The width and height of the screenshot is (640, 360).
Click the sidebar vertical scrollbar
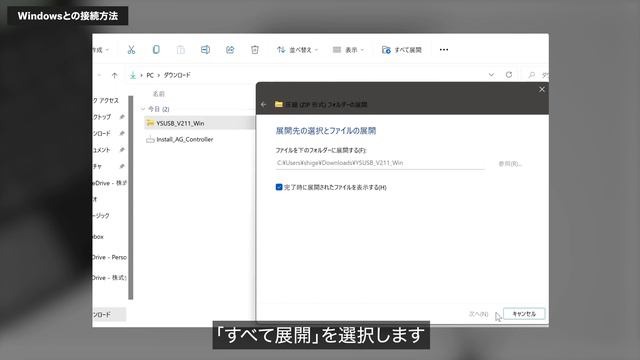pos(131,198)
